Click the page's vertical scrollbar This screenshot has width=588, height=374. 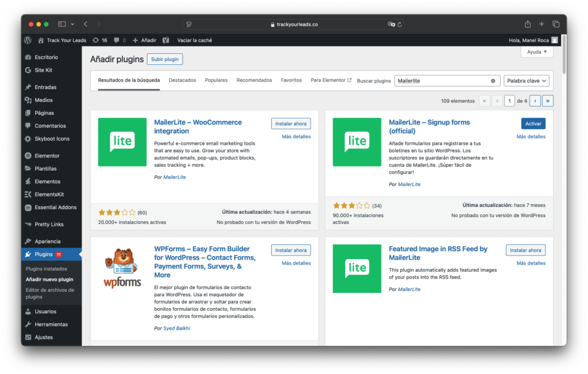pyautogui.click(x=564, y=55)
